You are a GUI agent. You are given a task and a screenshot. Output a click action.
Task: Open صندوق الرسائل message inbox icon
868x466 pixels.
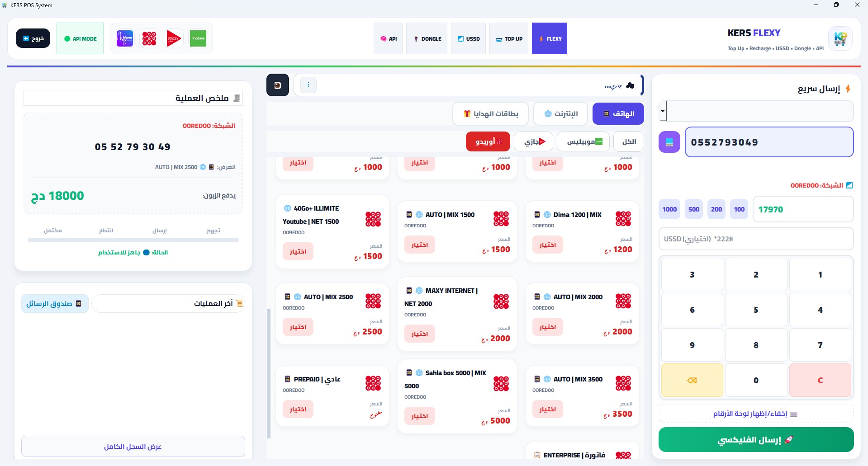[x=79, y=304]
